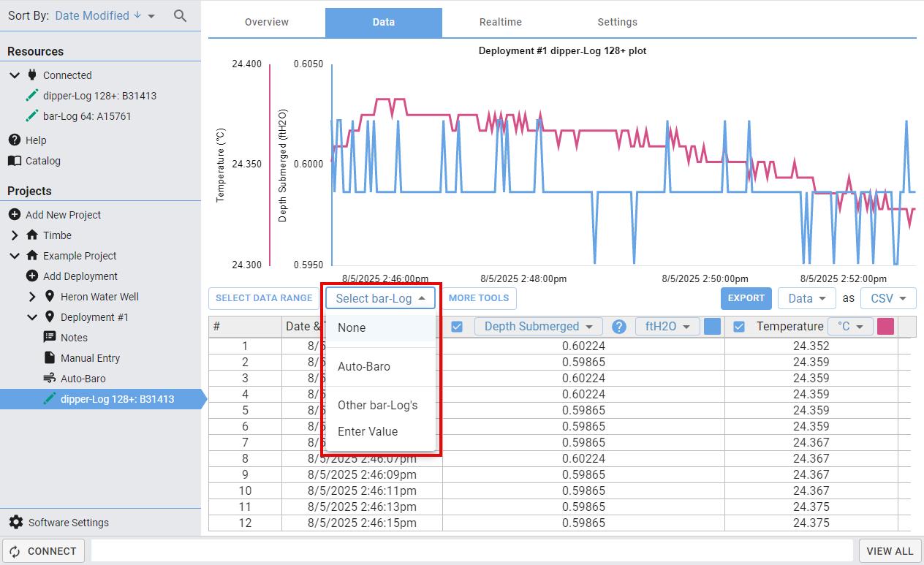
Task: Toggle the Temperature column checkbox
Action: (739, 327)
